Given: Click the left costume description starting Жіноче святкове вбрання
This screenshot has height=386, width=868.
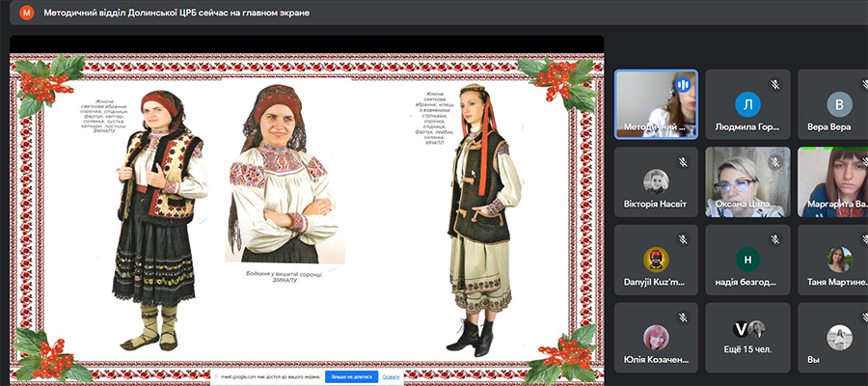Looking at the screenshot, I should (x=103, y=115).
